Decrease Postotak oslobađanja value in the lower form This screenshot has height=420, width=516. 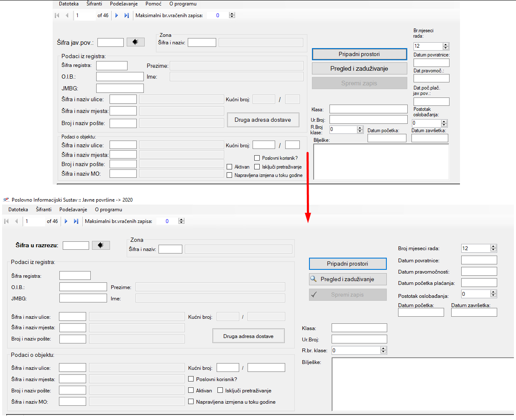pyautogui.click(x=493, y=296)
